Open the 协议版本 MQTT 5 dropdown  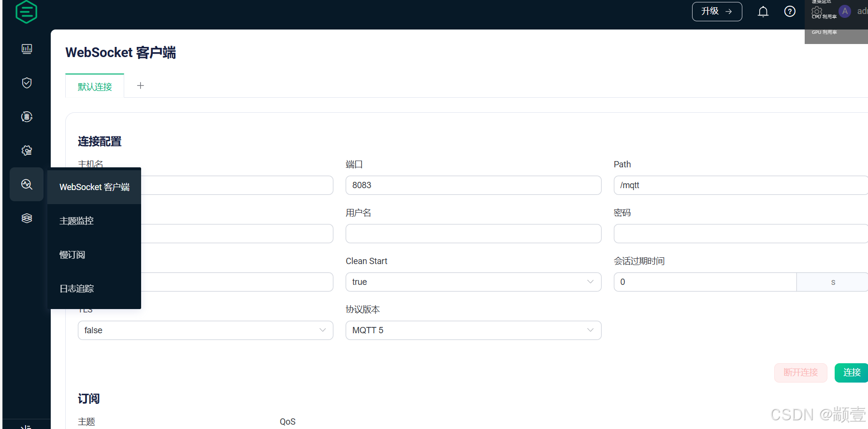click(x=474, y=330)
